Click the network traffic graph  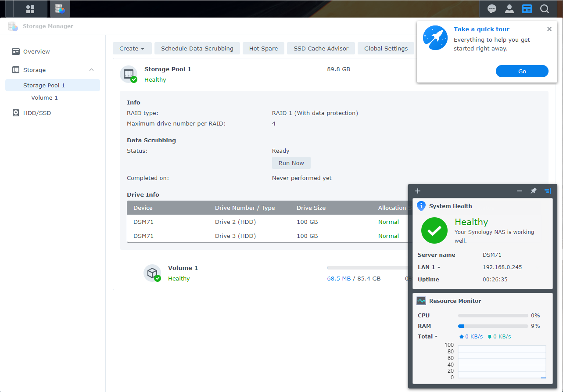tap(502, 362)
